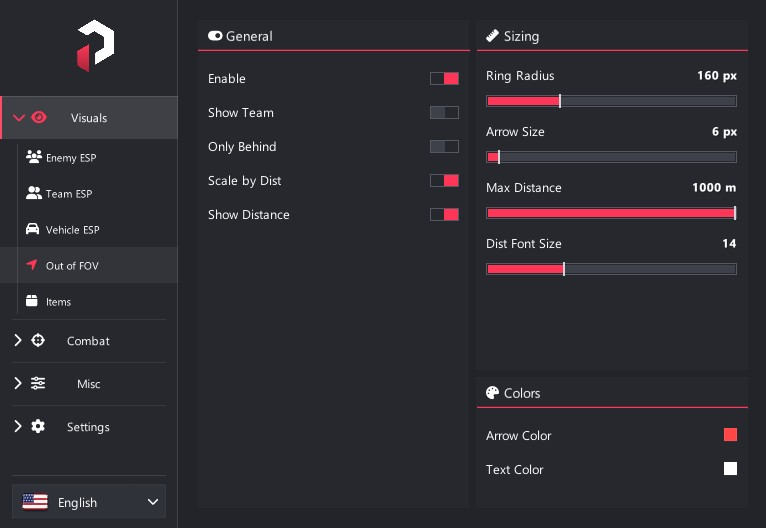The height and width of the screenshot is (528, 766).
Task: Click the Misc section label
Action: click(88, 384)
